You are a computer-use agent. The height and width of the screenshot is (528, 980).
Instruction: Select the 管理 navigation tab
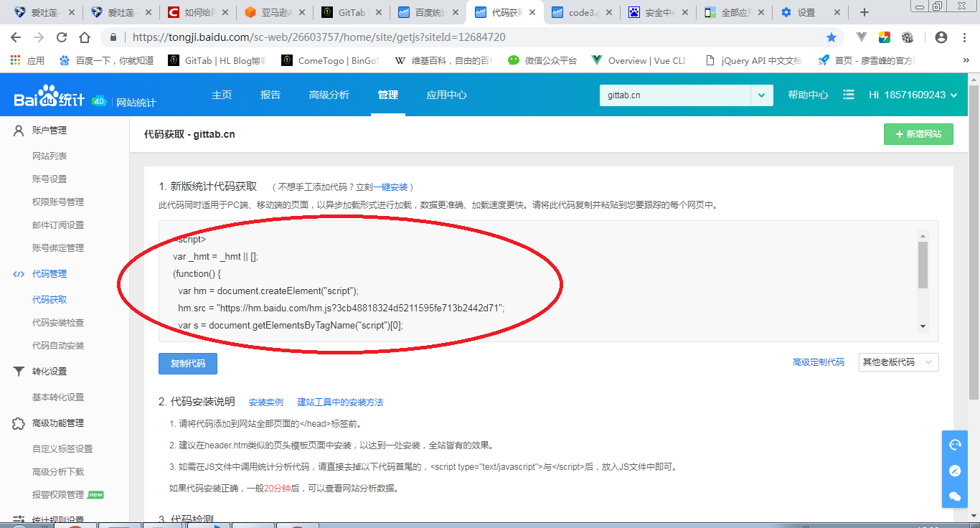point(388,95)
